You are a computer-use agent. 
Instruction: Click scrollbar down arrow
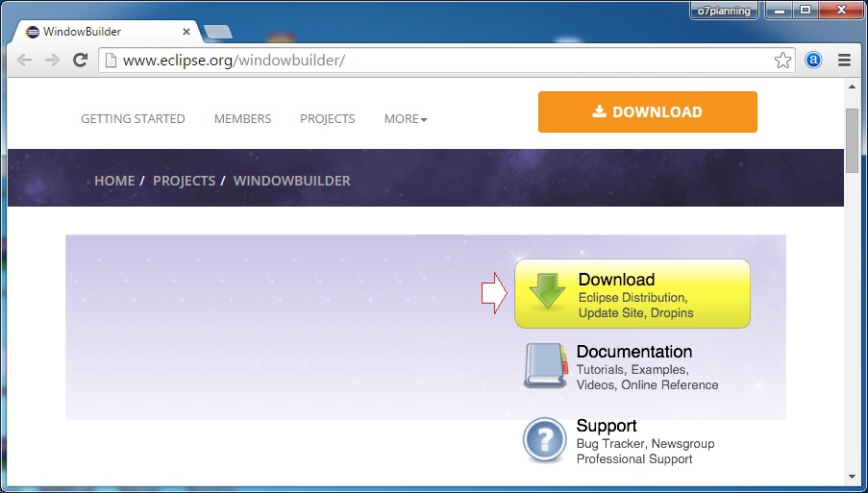(x=852, y=477)
